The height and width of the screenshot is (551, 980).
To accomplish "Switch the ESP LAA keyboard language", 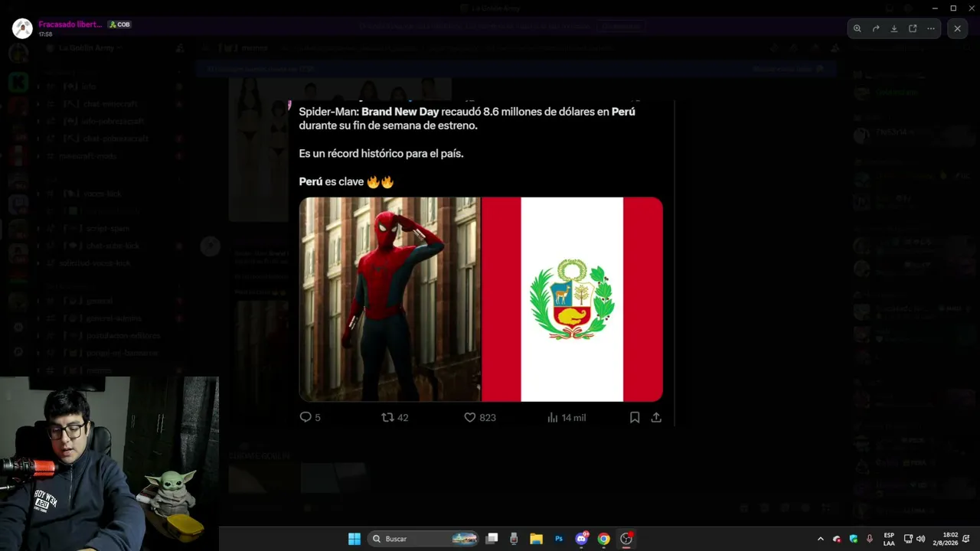I will pos(889,539).
